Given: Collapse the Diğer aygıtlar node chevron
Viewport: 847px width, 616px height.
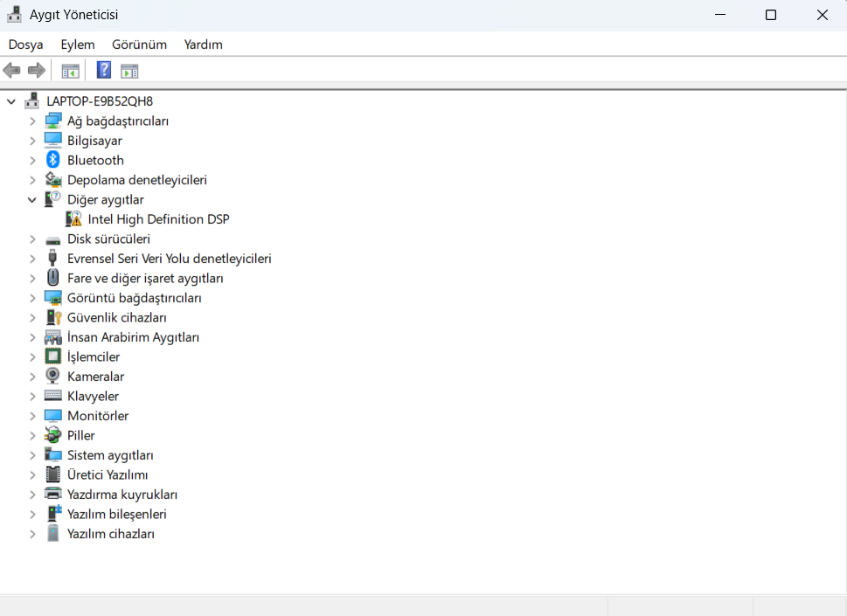Looking at the screenshot, I should coord(31,200).
